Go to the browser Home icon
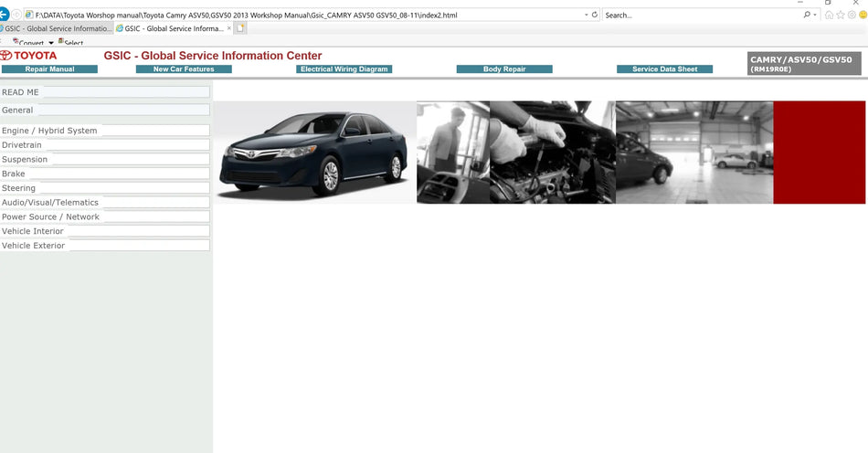 [x=829, y=15]
